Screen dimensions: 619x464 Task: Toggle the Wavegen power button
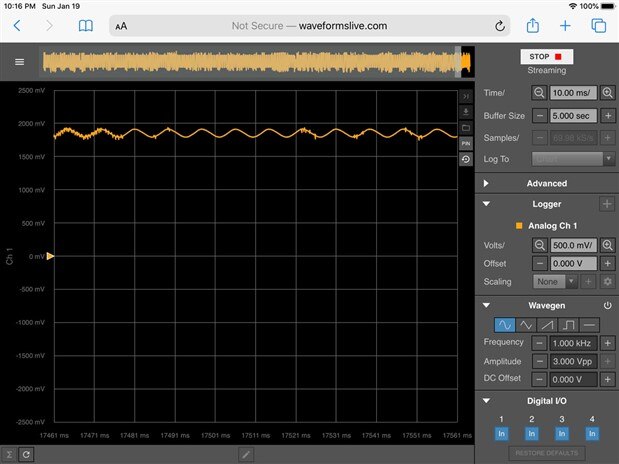coord(607,305)
